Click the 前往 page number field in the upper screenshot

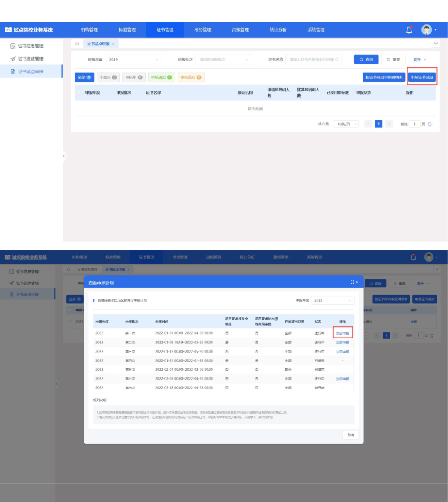(414, 124)
